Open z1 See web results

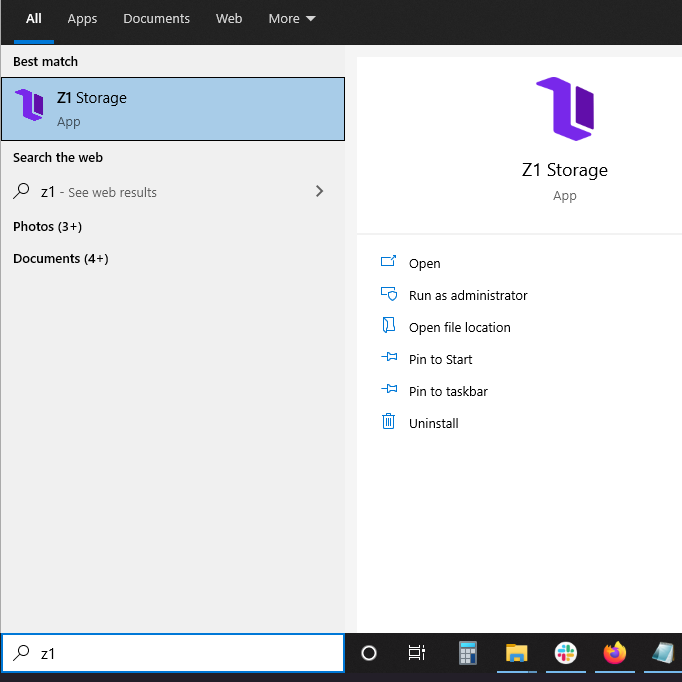click(173, 192)
